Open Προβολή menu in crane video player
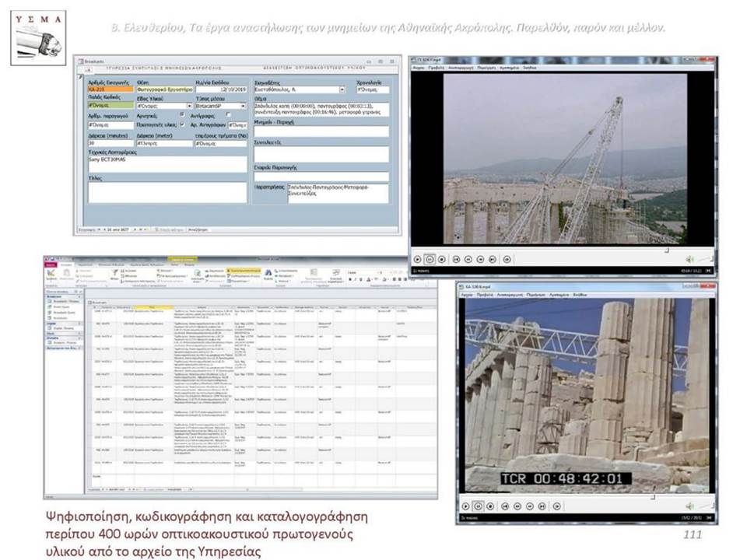 (x=437, y=68)
